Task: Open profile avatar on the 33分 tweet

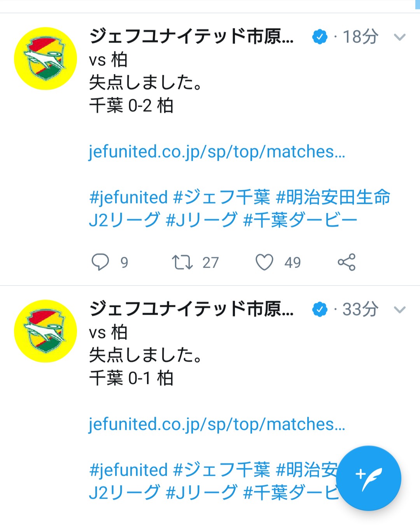Action: coord(45,331)
